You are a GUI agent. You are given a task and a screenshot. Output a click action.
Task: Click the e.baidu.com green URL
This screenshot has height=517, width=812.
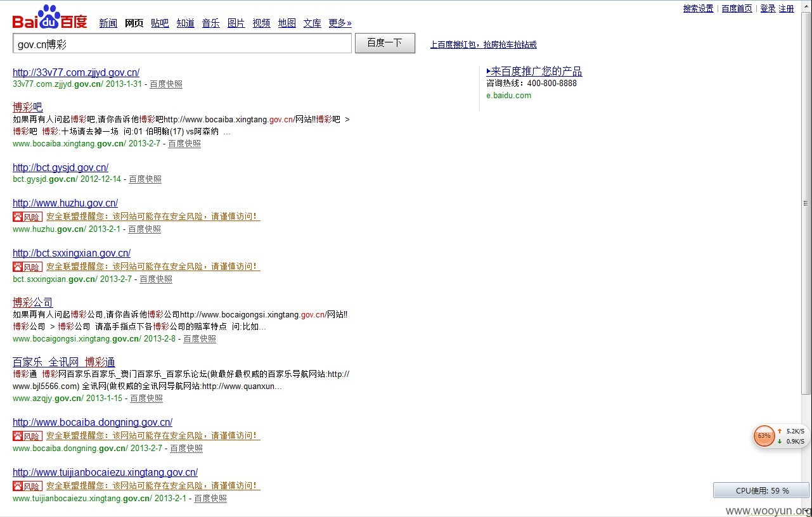coord(509,96)
